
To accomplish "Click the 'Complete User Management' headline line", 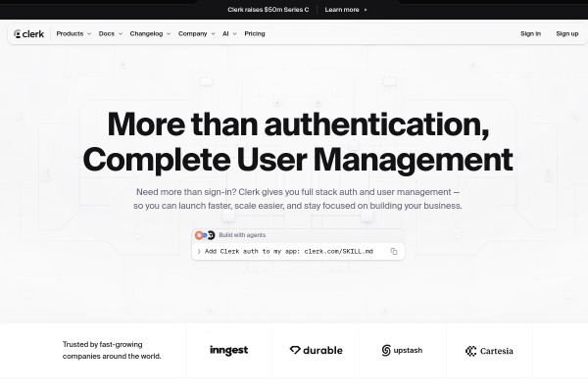I will (x=298, y=160).
